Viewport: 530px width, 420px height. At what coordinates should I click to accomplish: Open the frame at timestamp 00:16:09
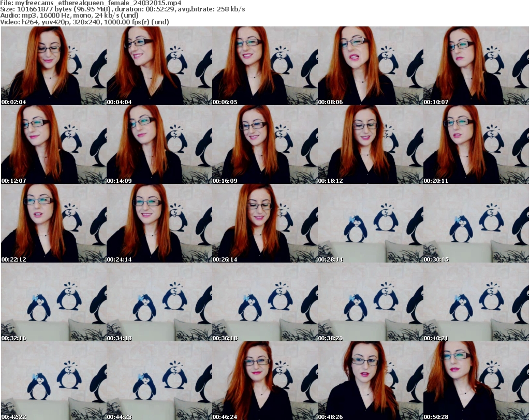(x=264, y=144)
